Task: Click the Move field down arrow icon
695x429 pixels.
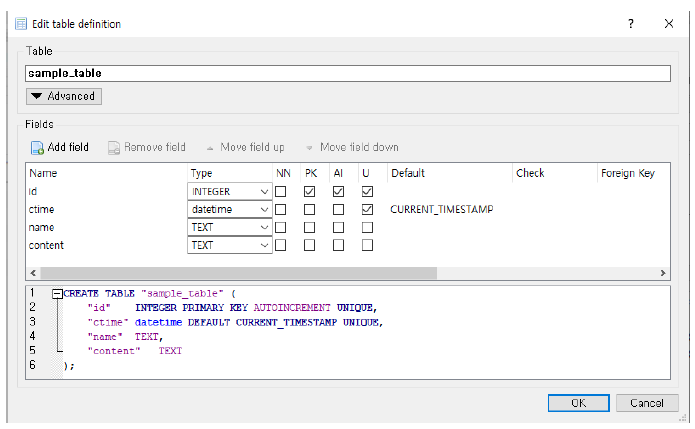Action: pos(309,148)
